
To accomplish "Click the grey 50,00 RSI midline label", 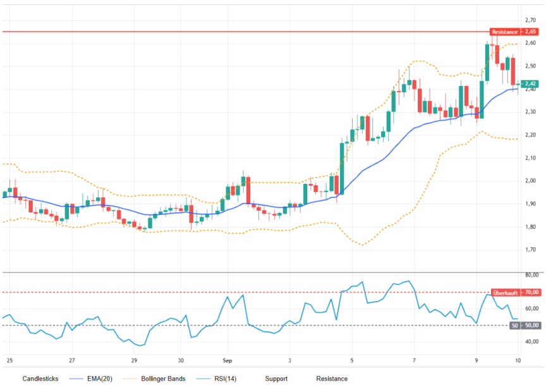I will [531, 326].
